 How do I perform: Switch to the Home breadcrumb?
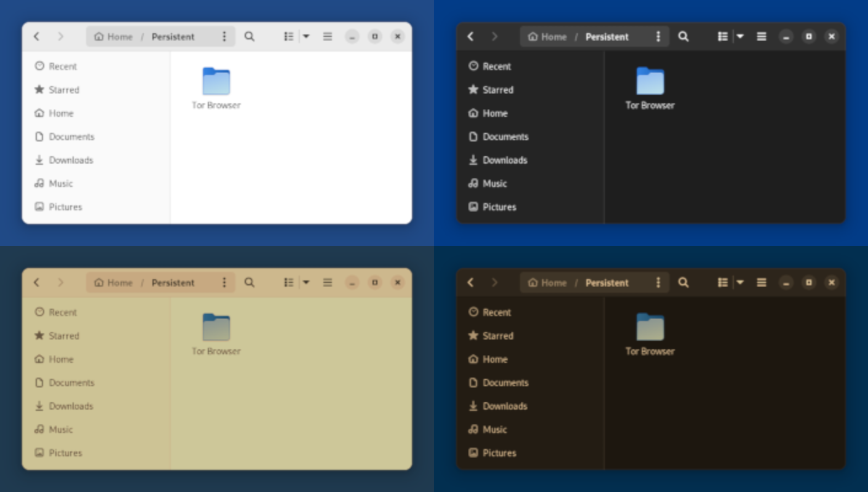pos(113,36)
